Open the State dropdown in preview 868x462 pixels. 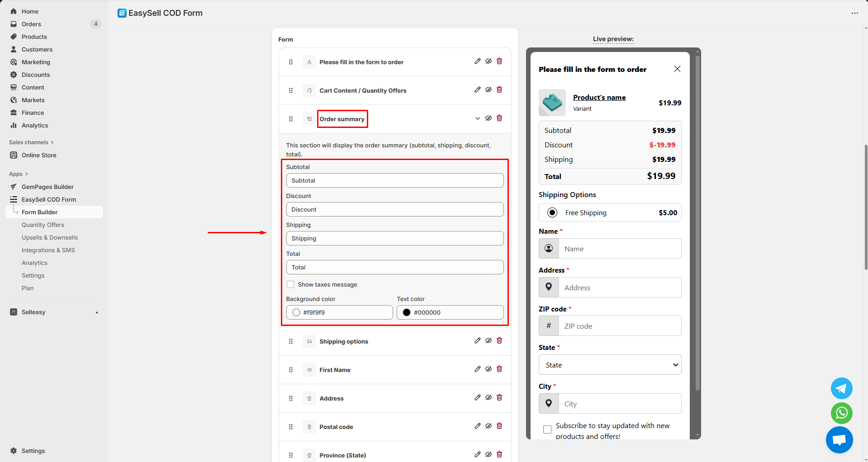610,365
